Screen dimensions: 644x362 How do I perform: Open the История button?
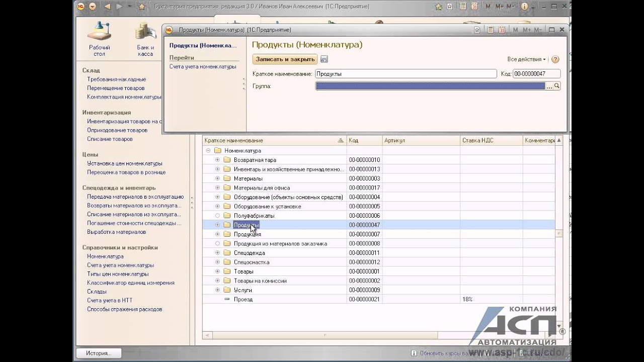pyautogui.click(x=98, y=353)
